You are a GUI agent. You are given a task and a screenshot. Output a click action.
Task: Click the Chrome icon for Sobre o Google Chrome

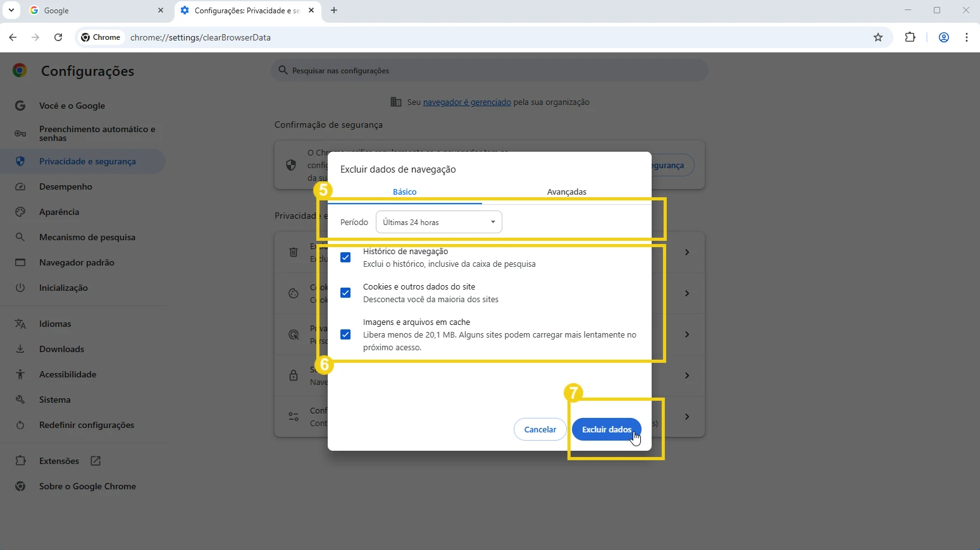[20, 486]
